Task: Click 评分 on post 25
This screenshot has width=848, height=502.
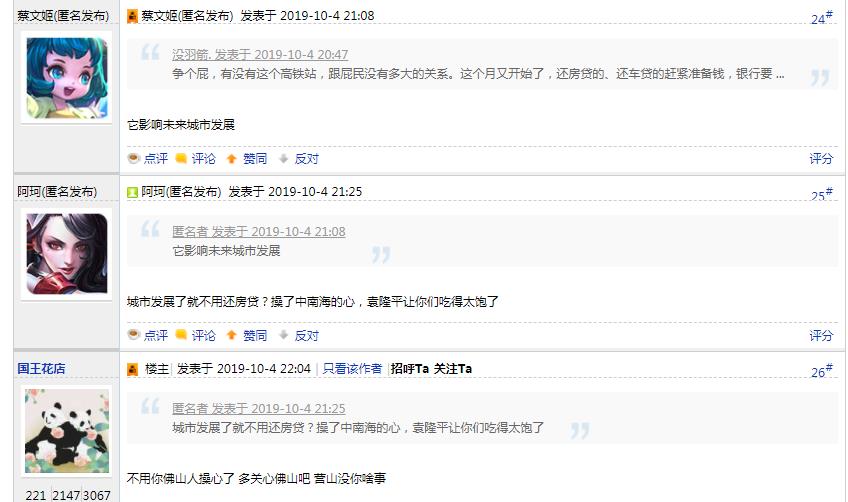Action: 820,335
